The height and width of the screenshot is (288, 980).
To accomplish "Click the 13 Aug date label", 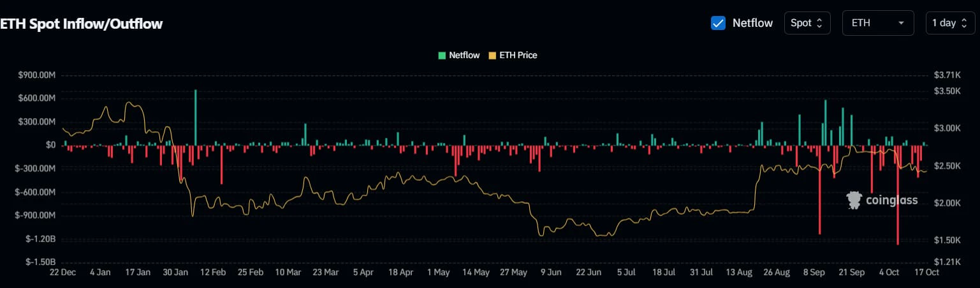I will [739, 272].
